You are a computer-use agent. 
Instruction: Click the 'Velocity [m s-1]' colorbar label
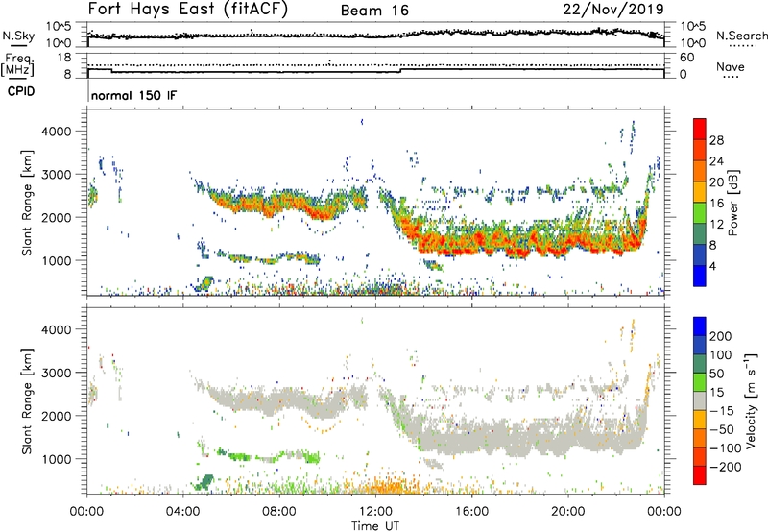tap(750, 400)
